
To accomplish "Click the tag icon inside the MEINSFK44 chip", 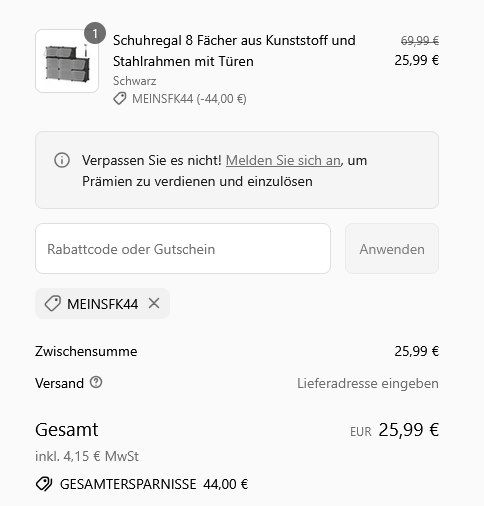I will [53, 304].
